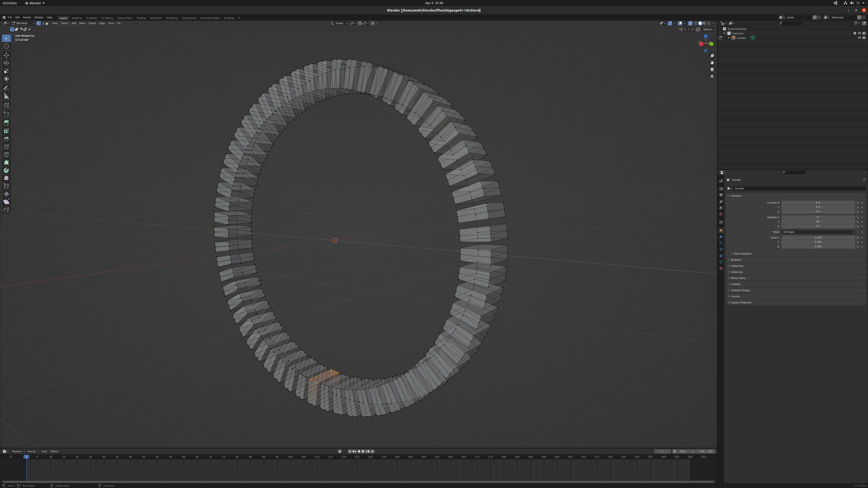Image resolution: width=868 pixels, height=488 pixels.
Task: Select the Measure tool
Action: click(x=6, y=96)
